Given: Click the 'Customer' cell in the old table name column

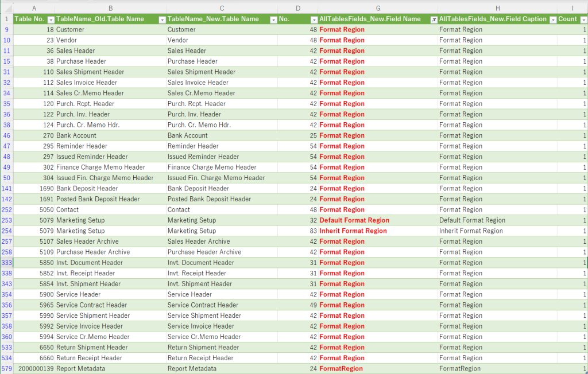Looking at the screenshot, I should coord(111,30).
